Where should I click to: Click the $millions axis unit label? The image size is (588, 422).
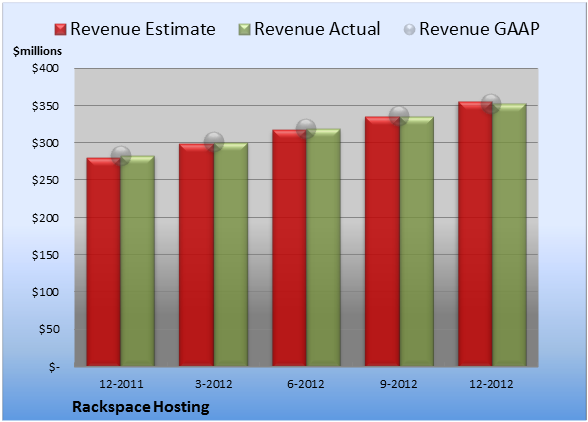point(37,51)
